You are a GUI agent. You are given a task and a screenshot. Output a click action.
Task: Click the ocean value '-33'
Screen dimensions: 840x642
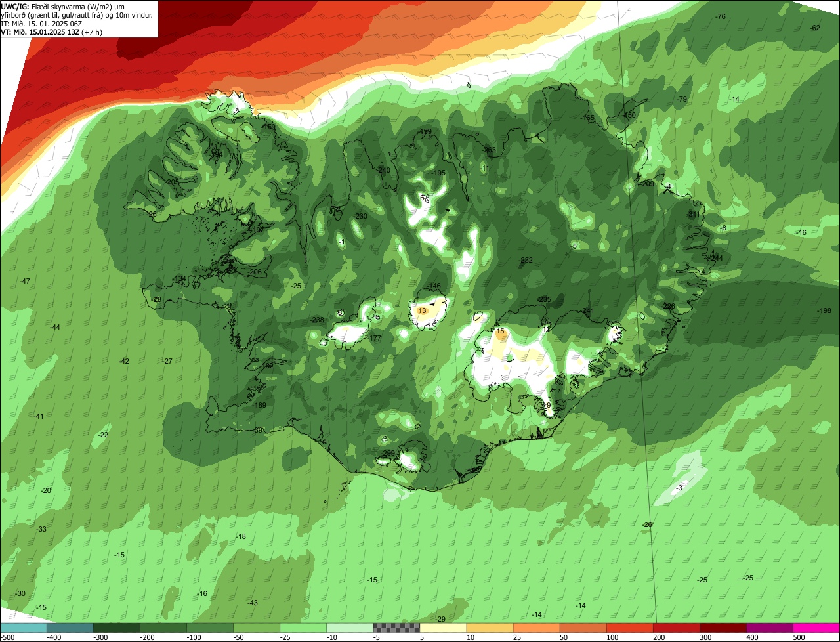pos(41,529)
